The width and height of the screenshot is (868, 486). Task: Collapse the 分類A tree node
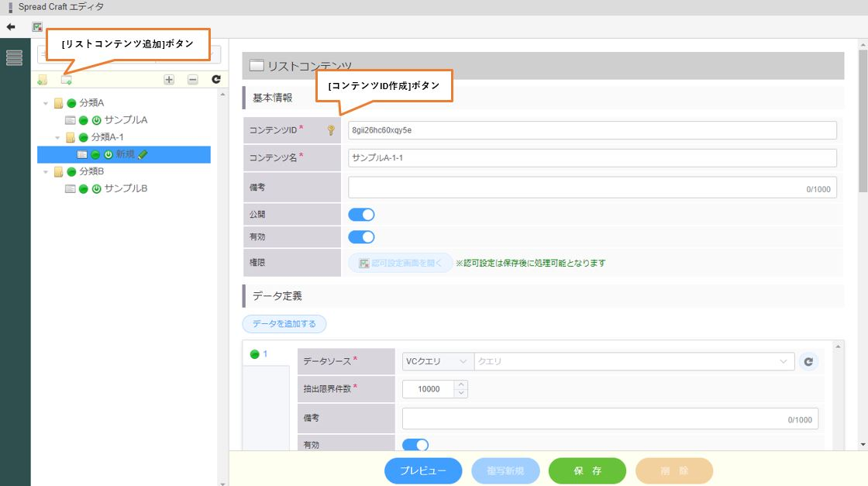[x=46, y=103]
